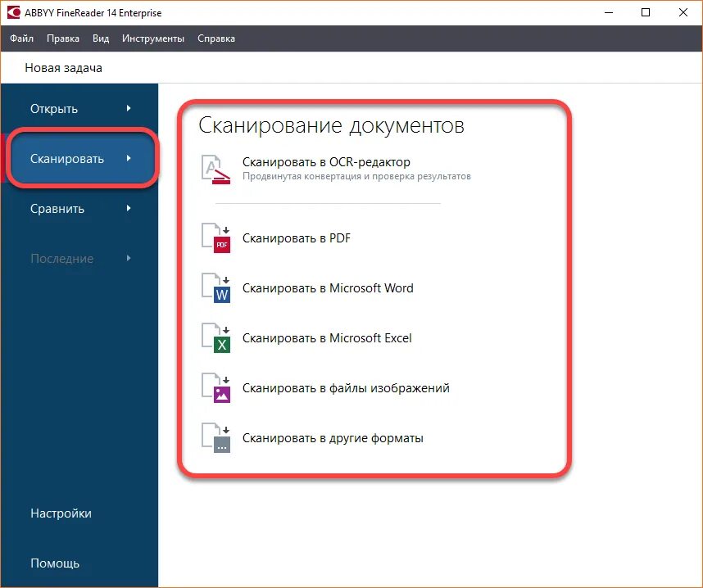Expand the arrow next to Последние
Image resolution: width=703 pixels, height=588 pixels.
129,258
